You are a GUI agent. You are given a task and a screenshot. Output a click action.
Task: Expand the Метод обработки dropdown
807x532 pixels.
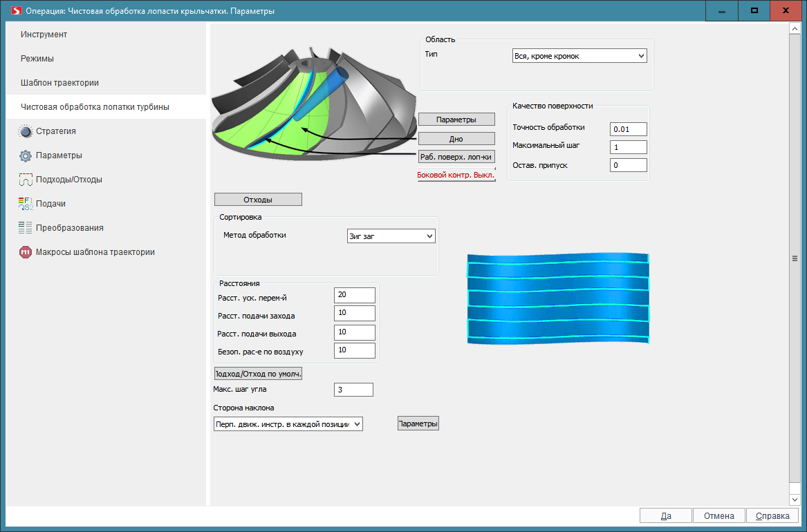click(391, 236)
